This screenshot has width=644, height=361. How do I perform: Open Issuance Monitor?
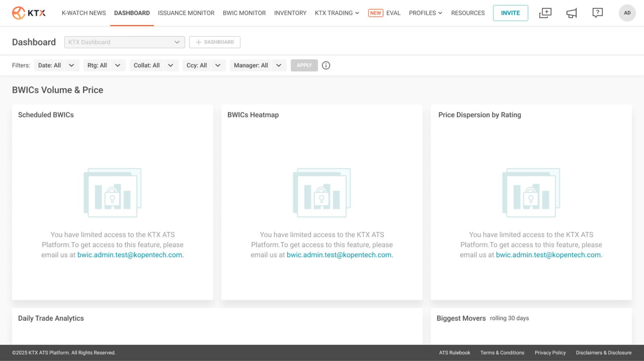pyautogui.click(x=186, y=13)
